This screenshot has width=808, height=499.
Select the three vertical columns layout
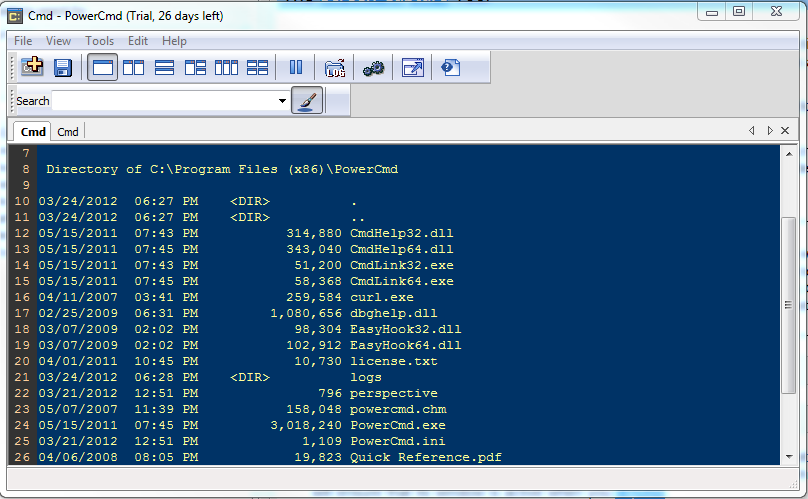pyautogui.click(x=226, y=68)
